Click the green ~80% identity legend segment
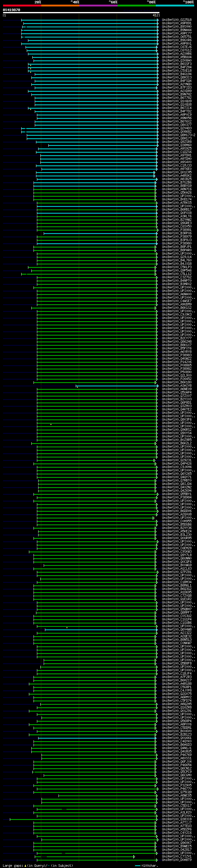Screen dimensions: 197x868 click(x=137, y=6)
